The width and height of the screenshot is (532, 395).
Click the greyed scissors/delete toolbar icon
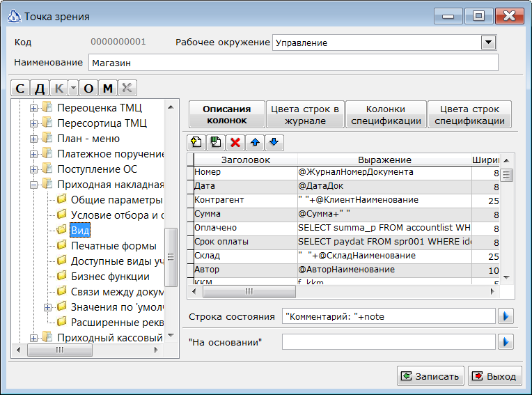point(127,88)
